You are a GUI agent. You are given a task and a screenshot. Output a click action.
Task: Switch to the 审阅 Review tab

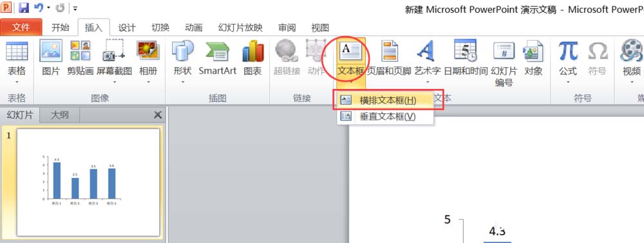pos(287,28)
